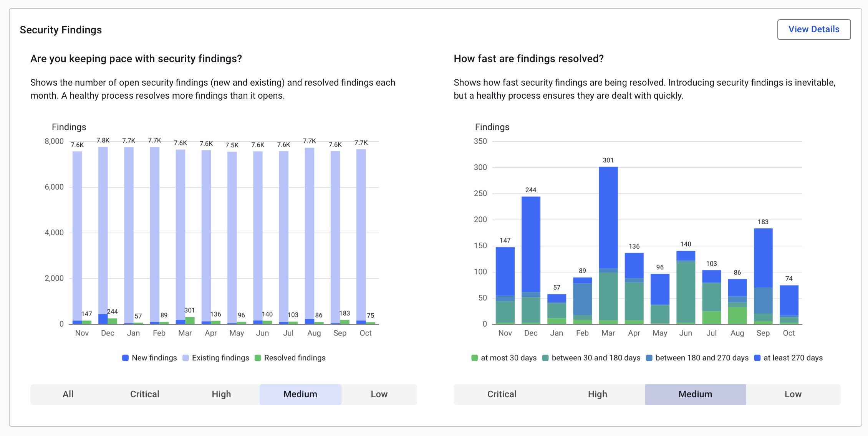Switch left chart to Critical severity

click(144, 394)
